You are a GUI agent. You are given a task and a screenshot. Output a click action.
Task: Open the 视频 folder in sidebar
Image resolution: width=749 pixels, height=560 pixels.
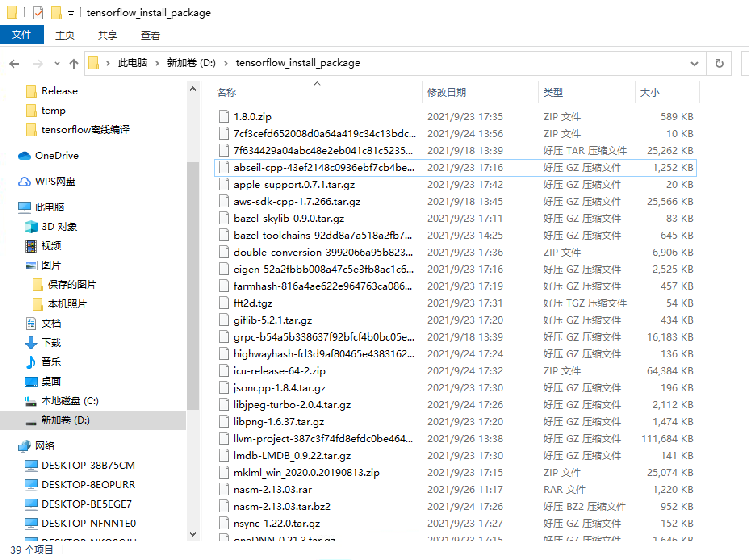52,246
